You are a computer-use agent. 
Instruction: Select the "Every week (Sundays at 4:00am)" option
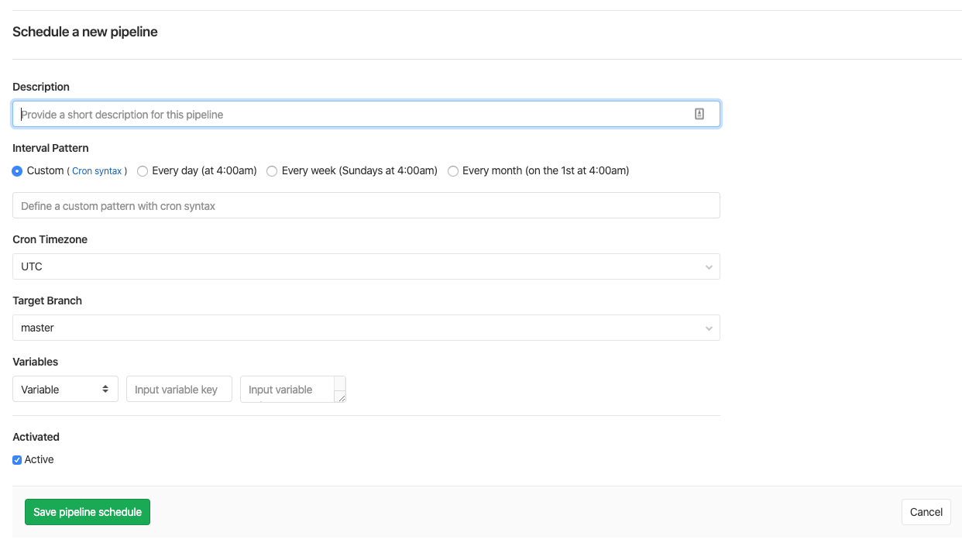(272, 170)
